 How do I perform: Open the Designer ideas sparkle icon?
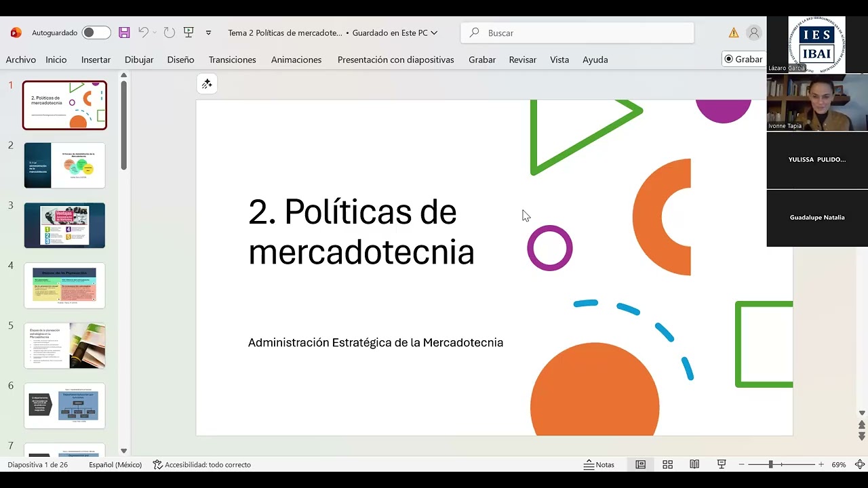tap(207, 83)
